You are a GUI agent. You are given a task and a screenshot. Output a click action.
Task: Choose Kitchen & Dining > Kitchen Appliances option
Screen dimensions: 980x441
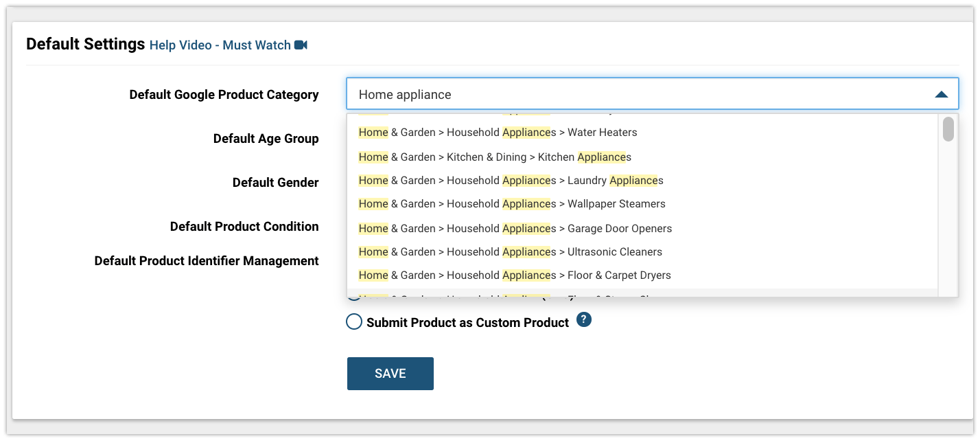tap(642, 157)
